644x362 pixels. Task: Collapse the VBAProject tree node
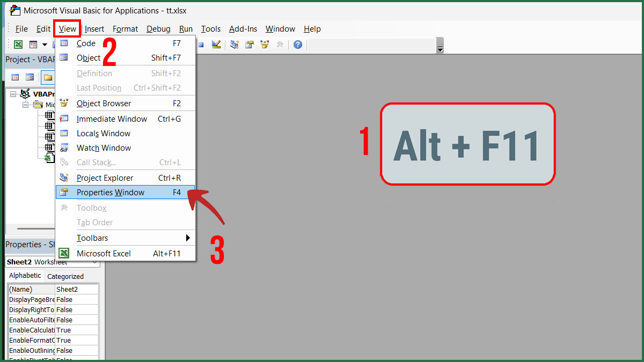(x=13, y=93)
